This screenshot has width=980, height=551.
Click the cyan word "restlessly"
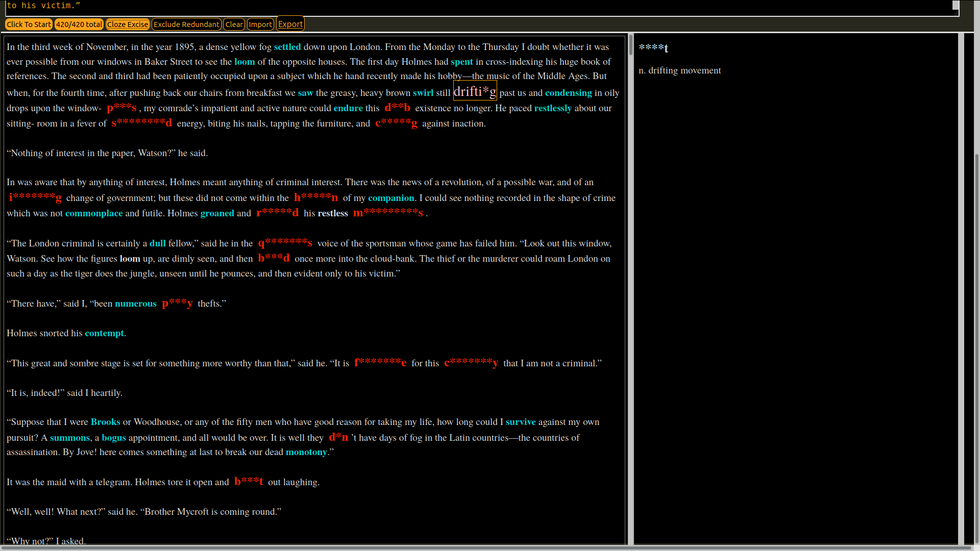(x=553, y=108)
